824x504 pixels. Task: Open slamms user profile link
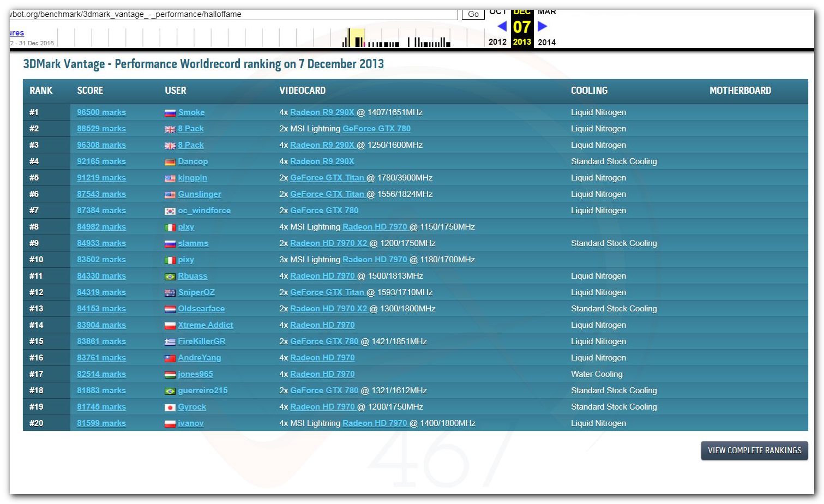(x=193, y=243)
